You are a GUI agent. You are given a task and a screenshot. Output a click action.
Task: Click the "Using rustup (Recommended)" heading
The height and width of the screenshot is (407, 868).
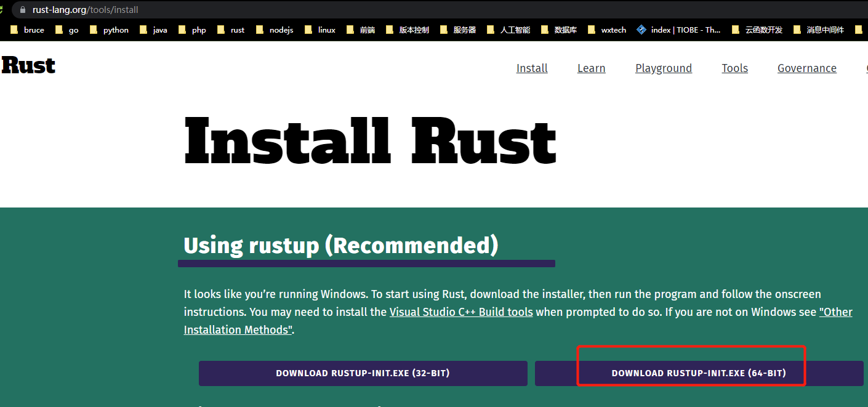[341, 246]
